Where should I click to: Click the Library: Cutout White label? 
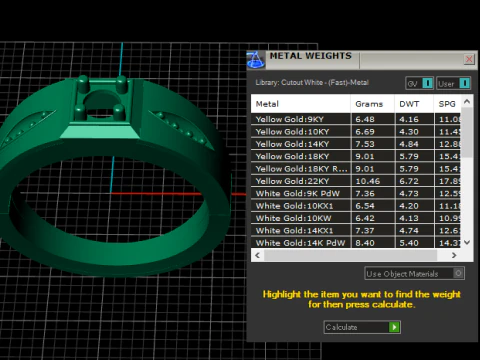(312, 82)
